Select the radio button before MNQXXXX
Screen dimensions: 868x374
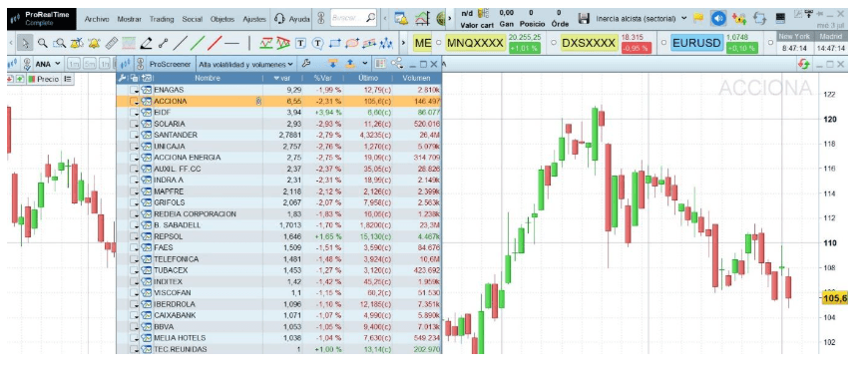(x=439, y=43)
